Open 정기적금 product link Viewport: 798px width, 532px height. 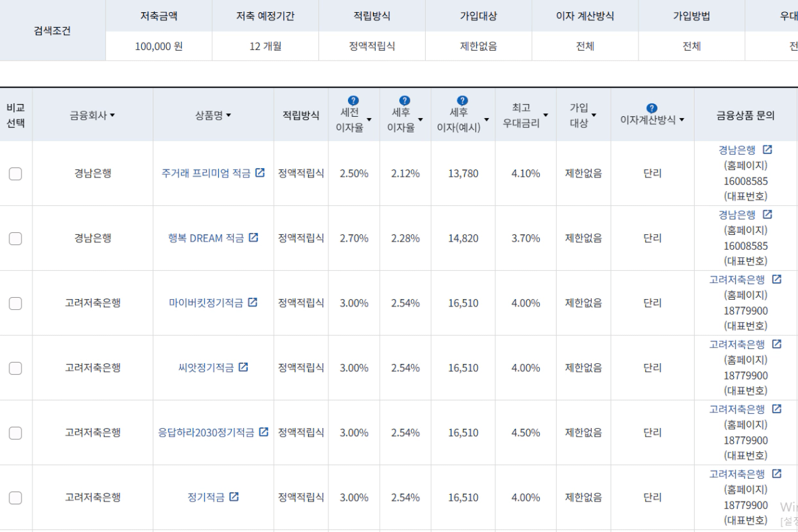coord(206,498)
